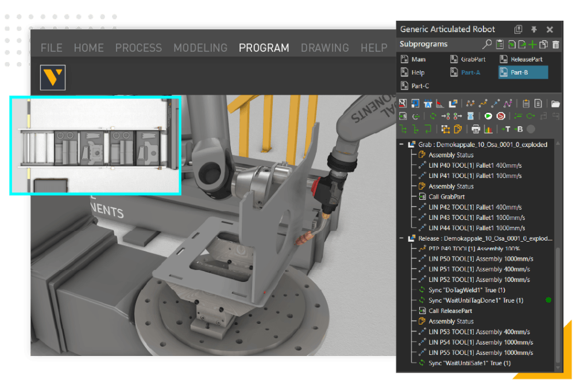The width and height of the screenshot is (588, 387).
Task: Select the Sync "WaitUntilSafe1" True (1) statement
Action: tap(465, 363)
